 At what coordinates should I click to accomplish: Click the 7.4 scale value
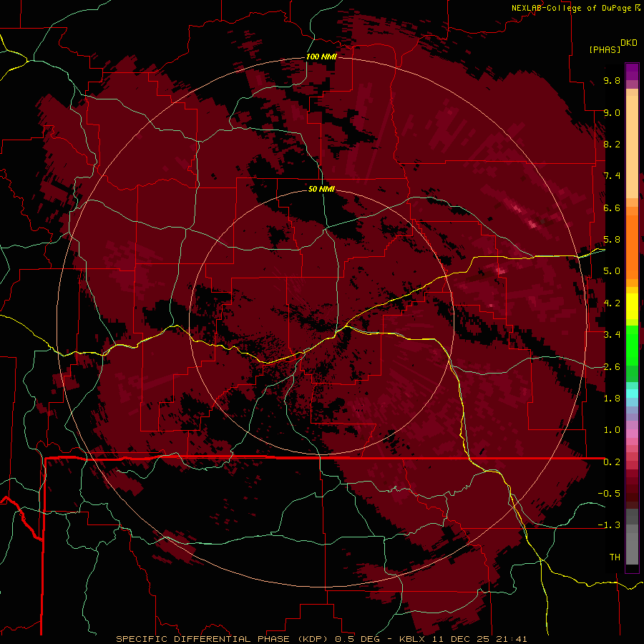(x=612, y=176)
